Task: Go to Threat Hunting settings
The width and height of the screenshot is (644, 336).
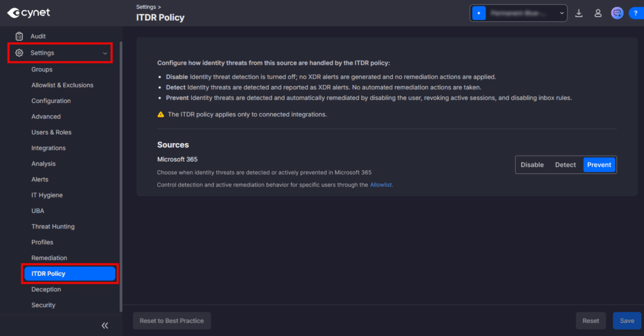Action: [53, 227]
